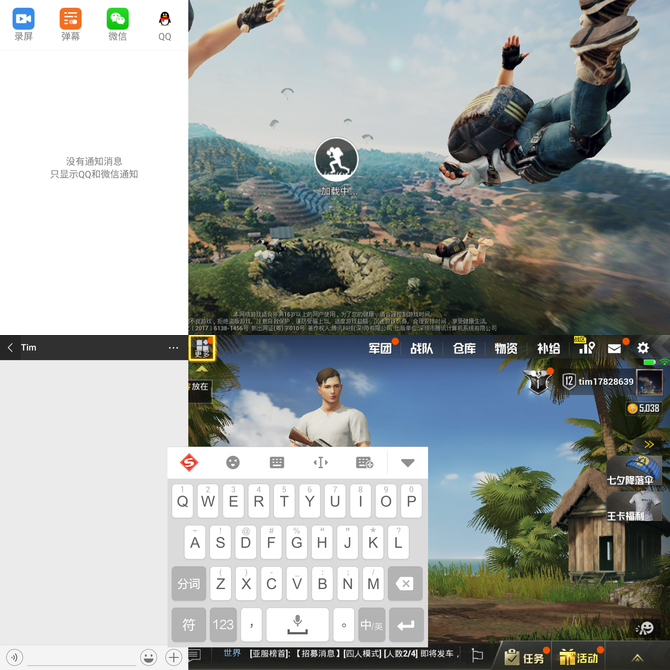
Task: Open the 补给 resupply menu
Action: (548, 348)
